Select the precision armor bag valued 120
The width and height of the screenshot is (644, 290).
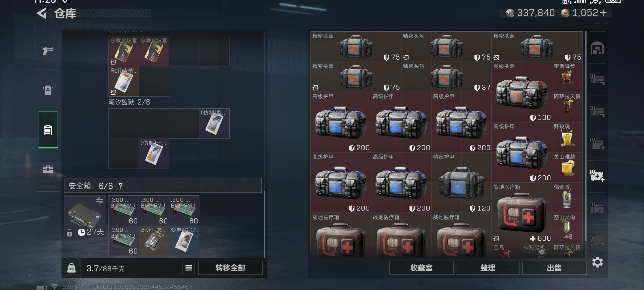pyautogui.click(x=461, y=183)
